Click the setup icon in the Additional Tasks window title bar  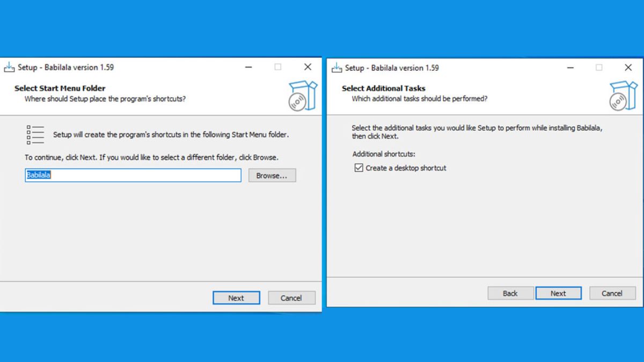coord(336,68)
